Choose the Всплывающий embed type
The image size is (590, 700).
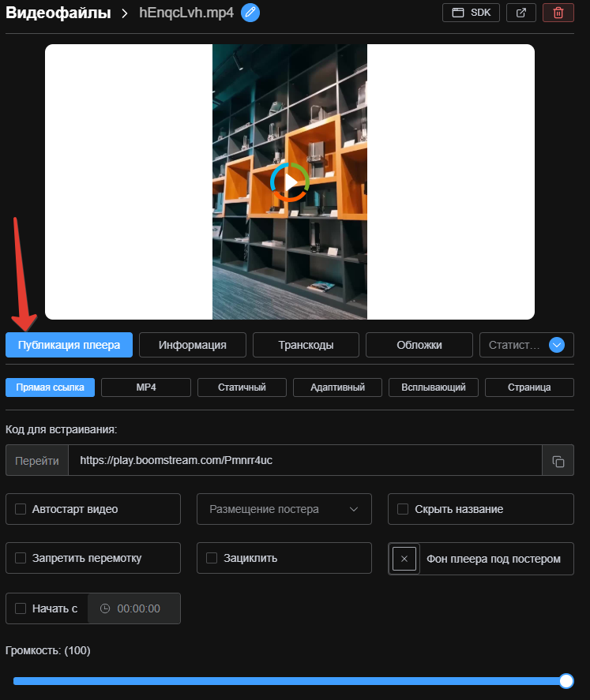[434, 387]
